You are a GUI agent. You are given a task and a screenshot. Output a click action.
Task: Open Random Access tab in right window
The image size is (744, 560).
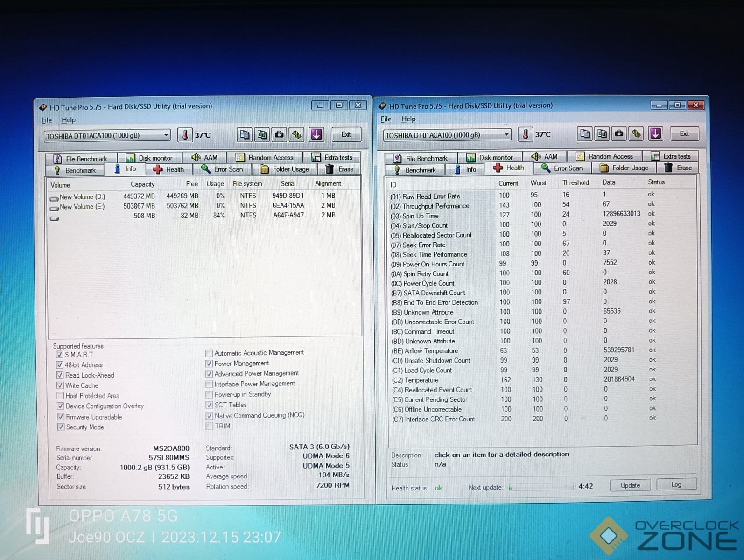[605, 156]
